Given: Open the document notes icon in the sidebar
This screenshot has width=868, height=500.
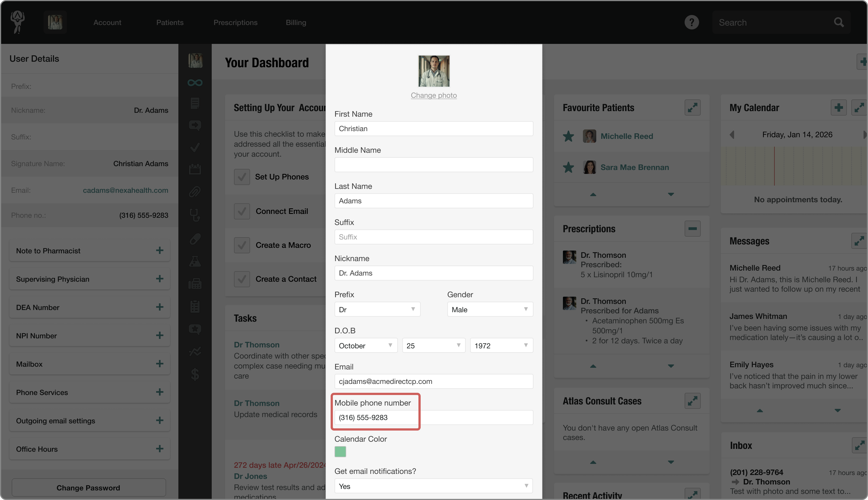Looking at the screenshot, I should coord(195,103).
